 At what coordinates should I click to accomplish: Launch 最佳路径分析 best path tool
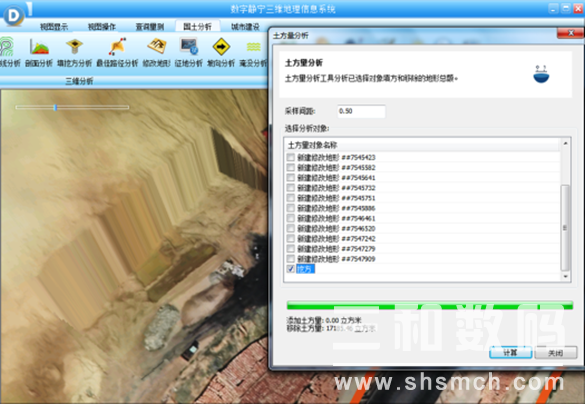(x=117, y=52)
